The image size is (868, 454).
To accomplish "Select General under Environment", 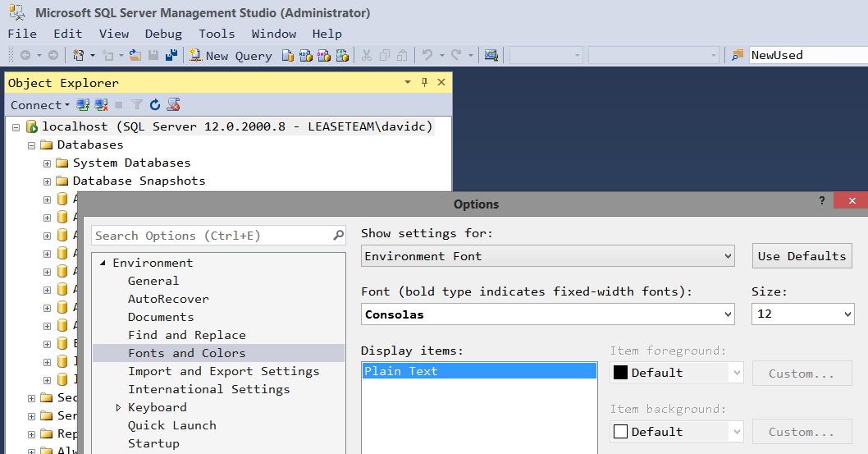I will [x=153, y=281].
